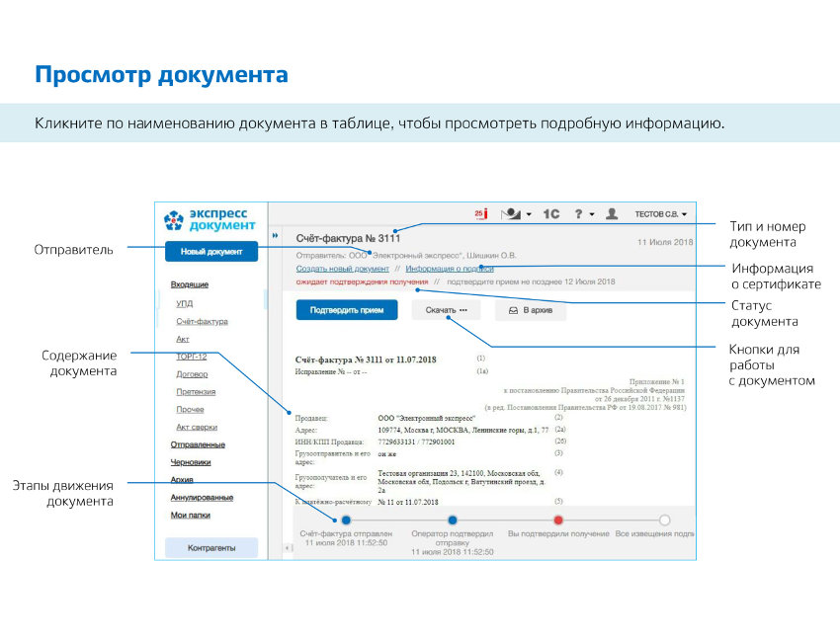Open the envelope messages icon

[x=511, y=214]
